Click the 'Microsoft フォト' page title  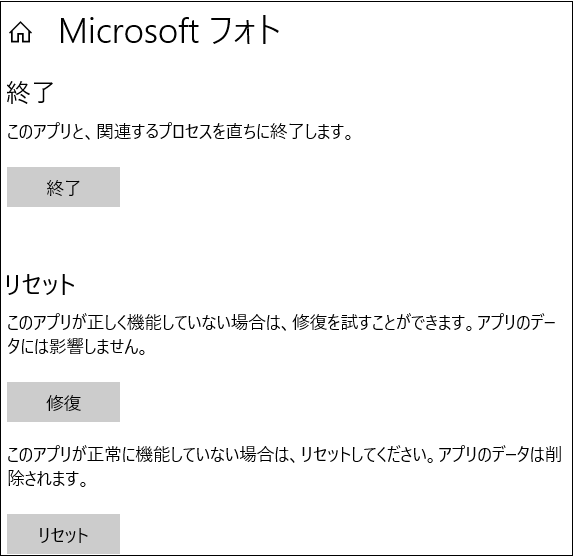(169, 31)
